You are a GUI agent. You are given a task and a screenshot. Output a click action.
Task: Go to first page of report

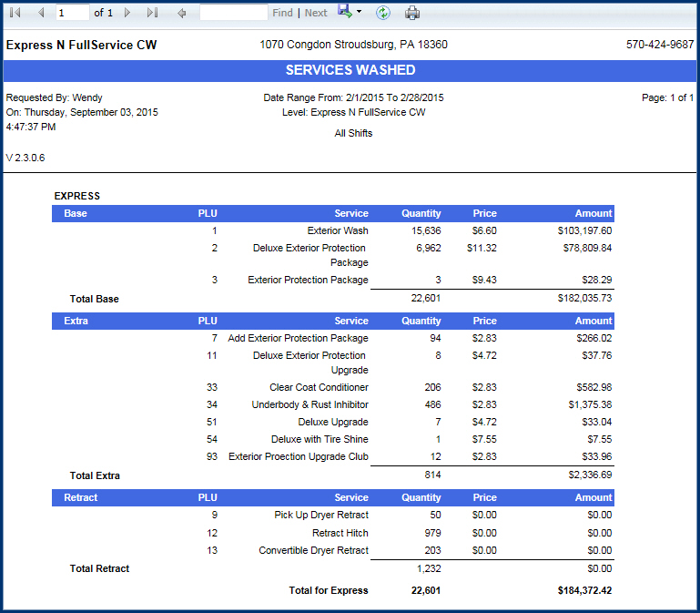point(15,13)
